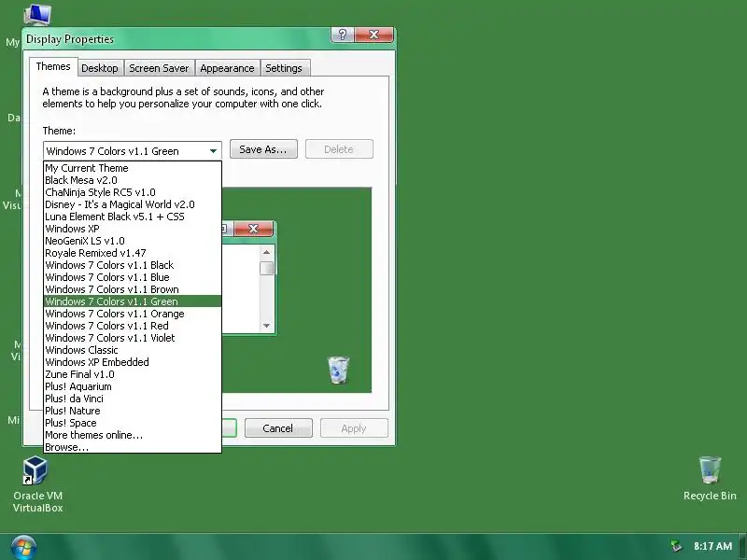Click the Save As... button
The width and height of the screenshot is (747, 560).
263,149
